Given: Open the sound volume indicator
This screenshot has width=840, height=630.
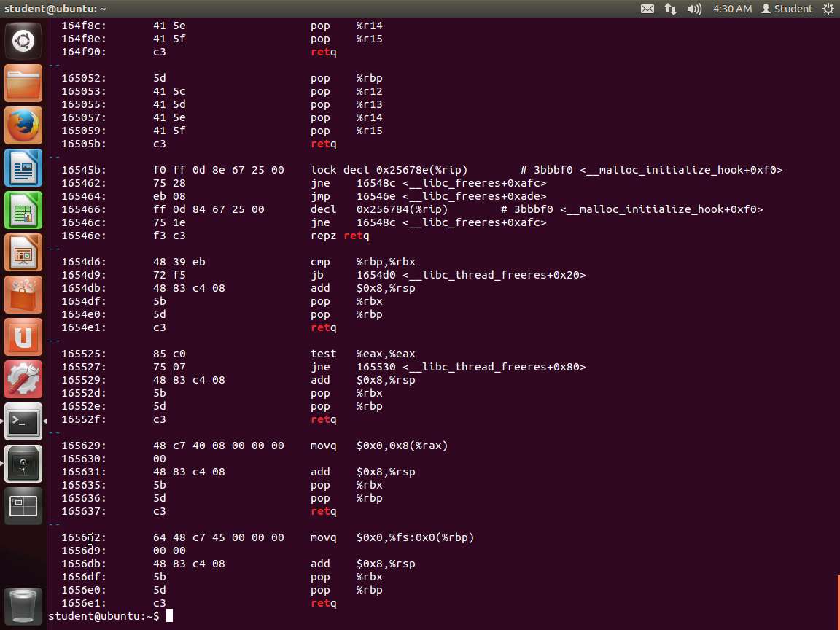Looking at the screenshot, I should click(694, 9).
